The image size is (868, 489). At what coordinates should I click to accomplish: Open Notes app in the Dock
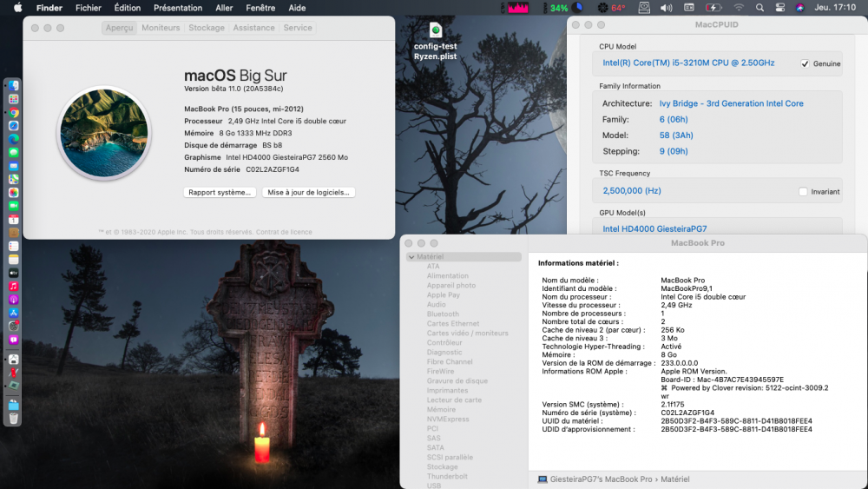[13, 259]
